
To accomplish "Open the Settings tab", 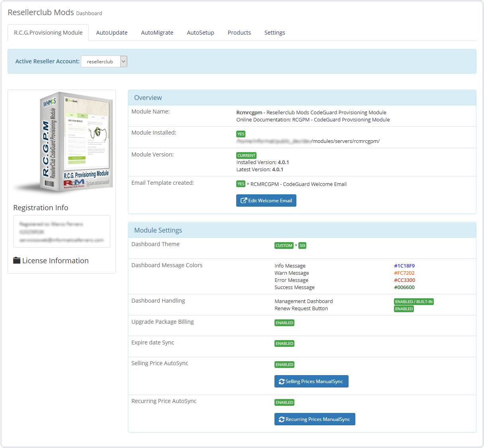I will [x=274, y=33].
